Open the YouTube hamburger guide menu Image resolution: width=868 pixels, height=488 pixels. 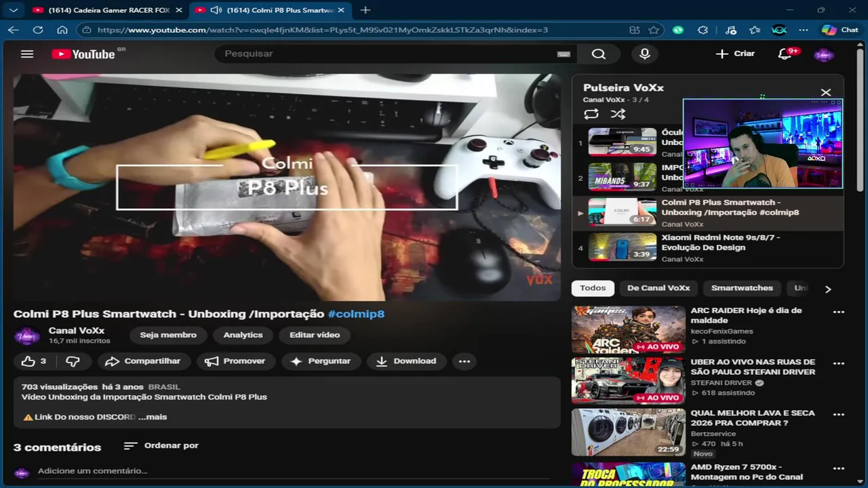(x=27, y=54)
